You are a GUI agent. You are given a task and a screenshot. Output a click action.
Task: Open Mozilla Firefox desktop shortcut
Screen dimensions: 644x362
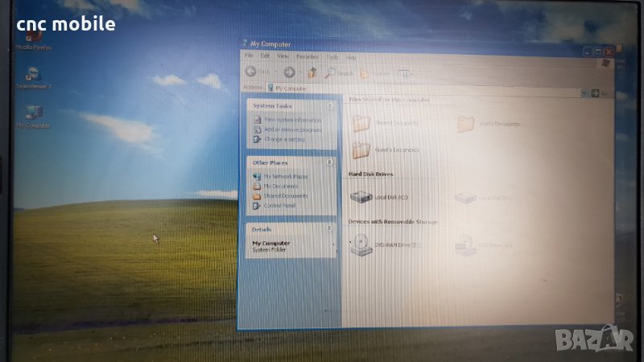(35, 38)
